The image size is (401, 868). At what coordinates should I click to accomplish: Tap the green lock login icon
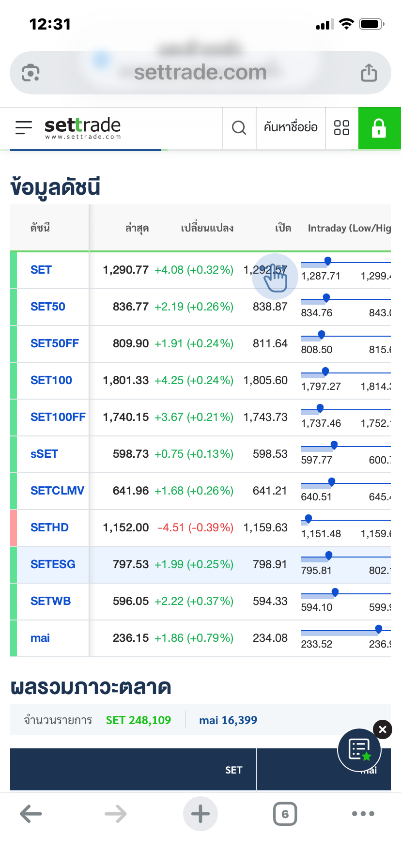(x=379, y=128)
